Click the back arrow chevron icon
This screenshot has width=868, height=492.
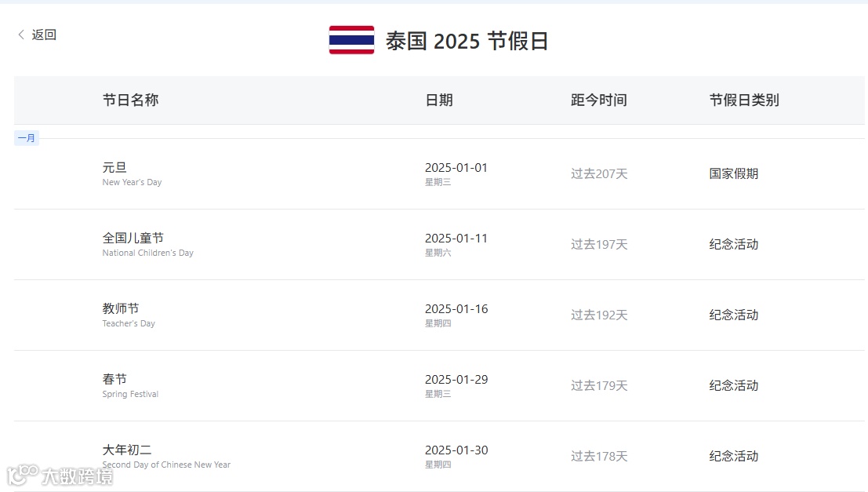coord(21,35)
